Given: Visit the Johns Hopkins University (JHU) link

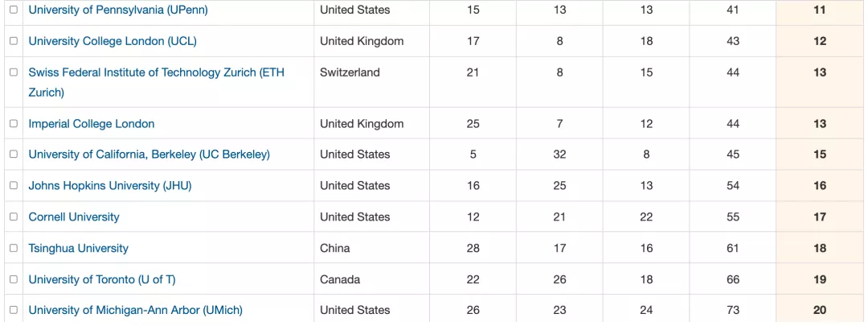Looking at the screenshot, I should tap(109, 186).
